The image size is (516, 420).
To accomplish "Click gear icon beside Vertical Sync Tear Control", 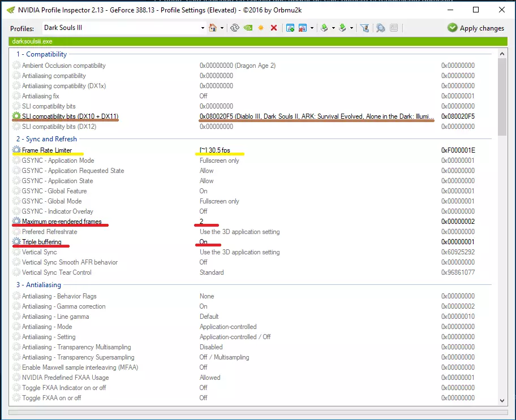I will click(x=16, y=272).
